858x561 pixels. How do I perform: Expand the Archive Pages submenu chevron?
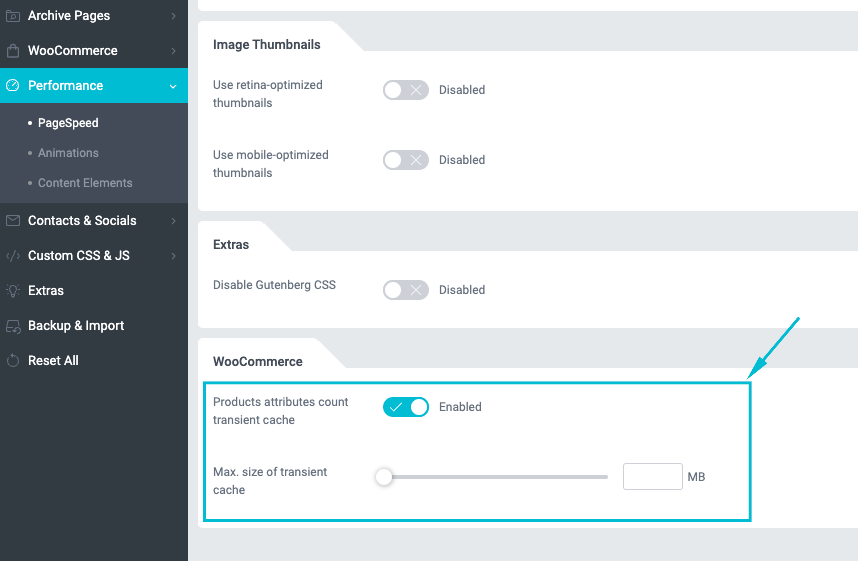pos(173,16)
